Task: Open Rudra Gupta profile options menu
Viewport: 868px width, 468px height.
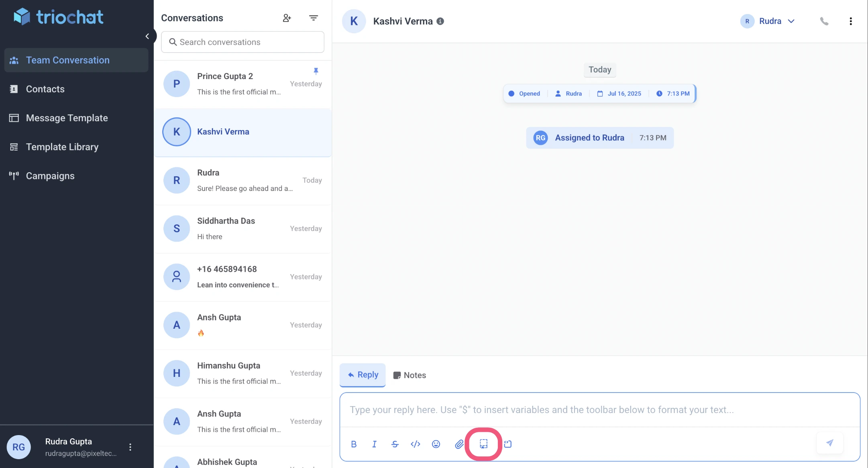Action: click(130, 447)
